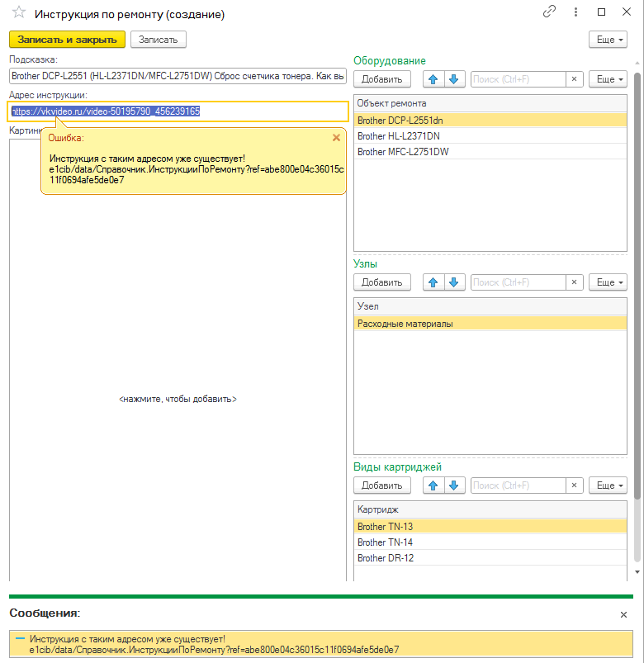Dismiss the Ошибка tooltip with X
Image resolution: width=644 pixels, height=663 pixels.
point(336,137)
